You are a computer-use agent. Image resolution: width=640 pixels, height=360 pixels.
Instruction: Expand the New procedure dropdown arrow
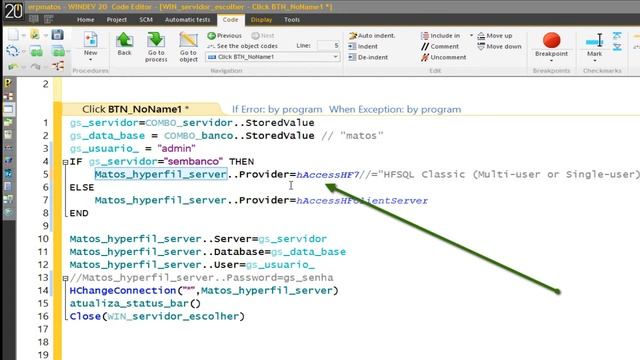[x=91, y=60]
